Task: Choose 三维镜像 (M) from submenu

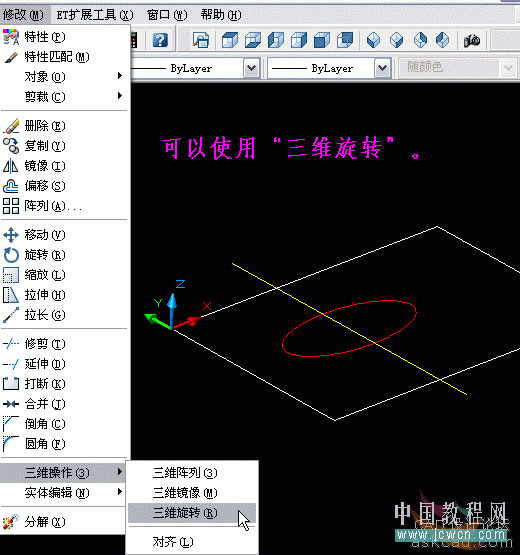Action: [192, 493]
